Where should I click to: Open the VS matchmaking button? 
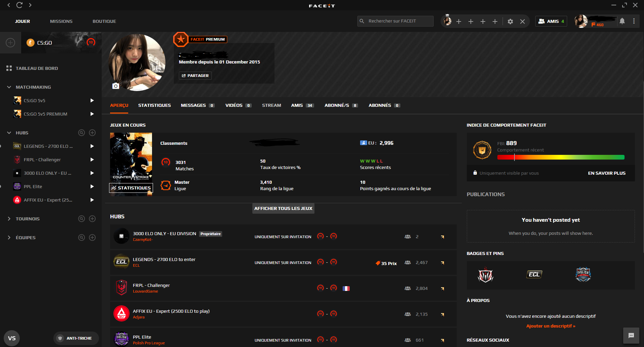(12, 338)
